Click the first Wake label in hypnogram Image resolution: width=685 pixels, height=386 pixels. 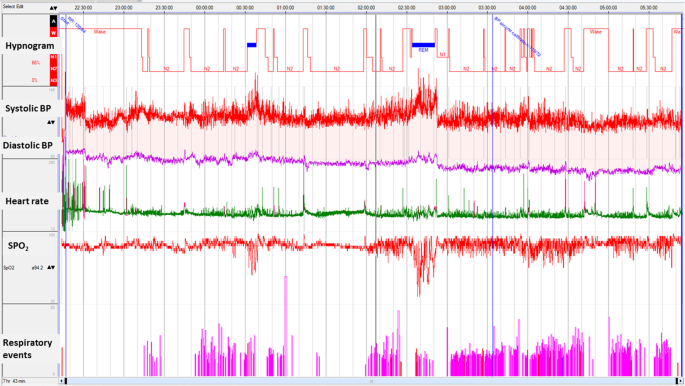point(100,32)
